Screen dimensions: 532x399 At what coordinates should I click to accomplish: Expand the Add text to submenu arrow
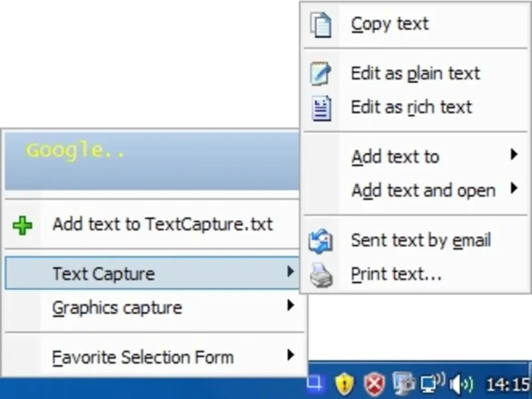(x=513, y=155)
